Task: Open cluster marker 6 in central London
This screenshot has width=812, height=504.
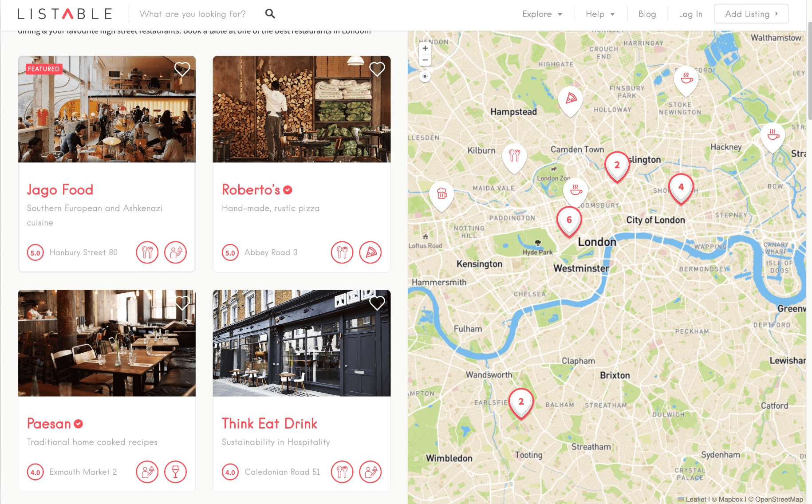Action: [x=569, y=222]
